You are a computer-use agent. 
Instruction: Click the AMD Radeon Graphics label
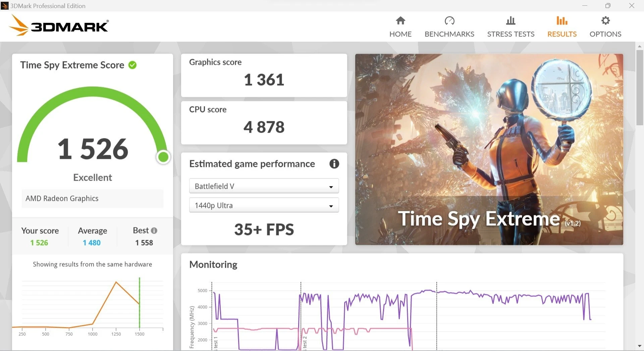click(x=62, y=199)
